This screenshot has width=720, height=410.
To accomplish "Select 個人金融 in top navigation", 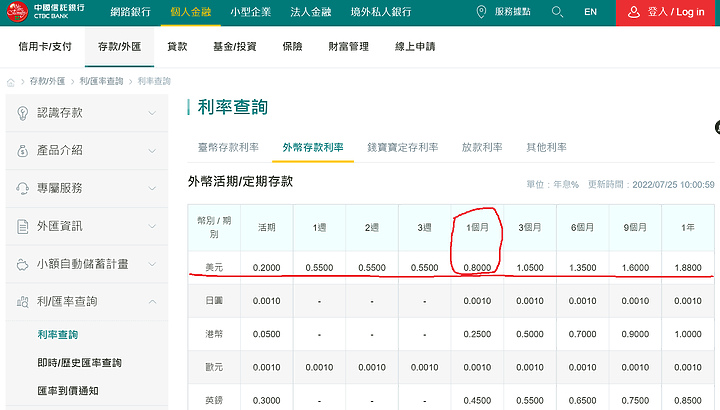I will [191, 12].
